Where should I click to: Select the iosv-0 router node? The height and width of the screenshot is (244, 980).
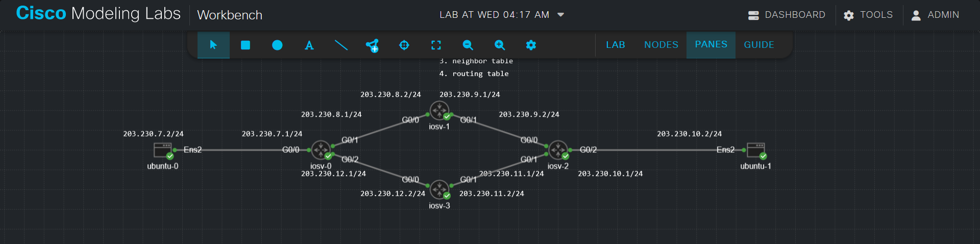(x=321, y=150)
